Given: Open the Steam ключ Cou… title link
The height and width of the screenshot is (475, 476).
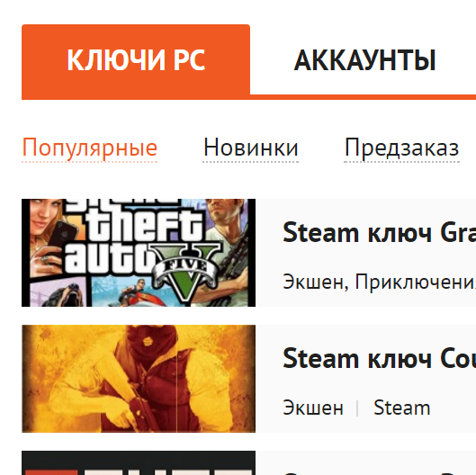Looking at the screenshot, I should click(x=379, y=359).
